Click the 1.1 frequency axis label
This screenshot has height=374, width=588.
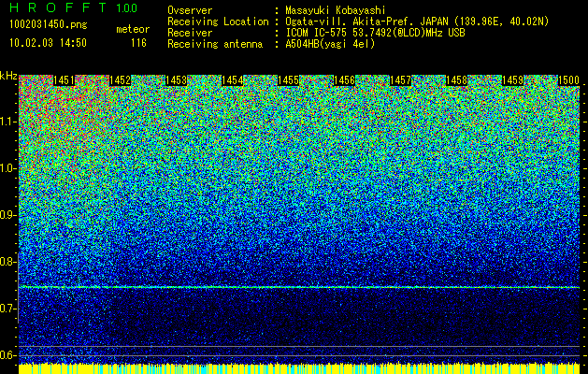[8, 122]
